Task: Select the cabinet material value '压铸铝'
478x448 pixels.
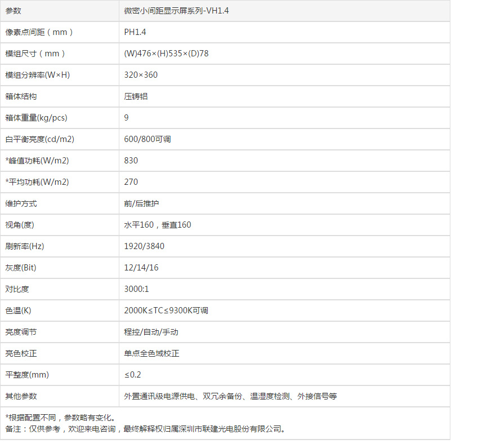Action: 136,96
